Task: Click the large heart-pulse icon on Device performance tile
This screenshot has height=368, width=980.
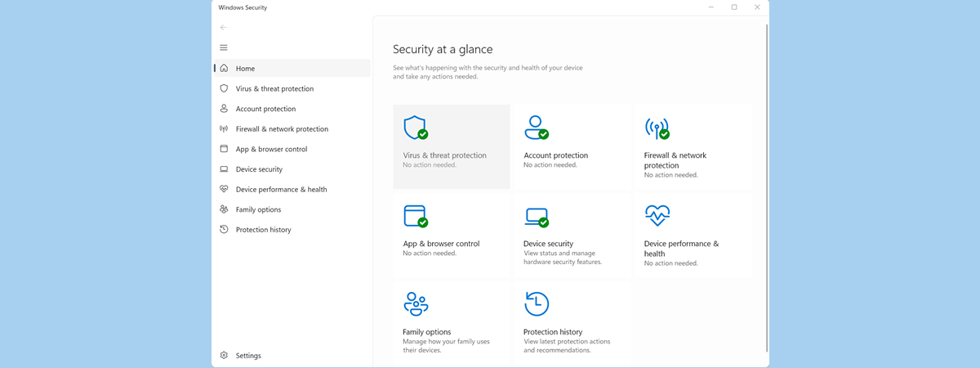Action: pos(657,216)
